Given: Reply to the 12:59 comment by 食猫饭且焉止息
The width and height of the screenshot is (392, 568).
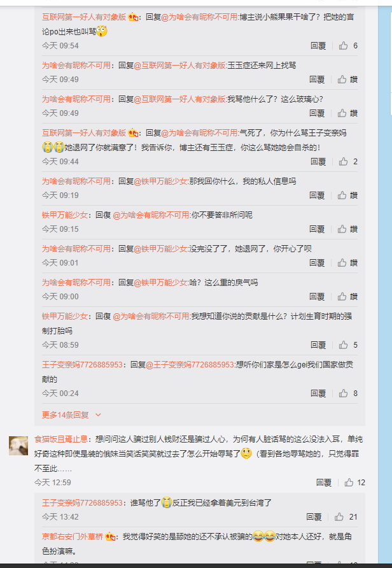Looking at the screenshot, I should pyautogui.click(x=323, y=483).
